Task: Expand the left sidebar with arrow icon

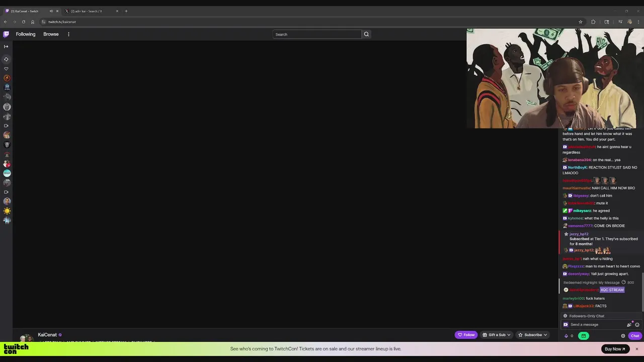Action: (6, 46)
